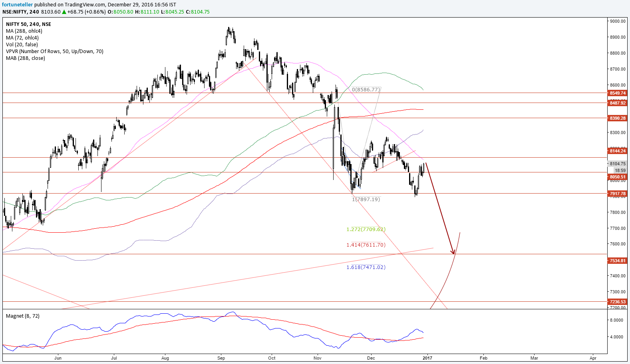Select the C:8104.75 close value
The width and height of the screenshot is (630, 364).
[x=198, y=12]
